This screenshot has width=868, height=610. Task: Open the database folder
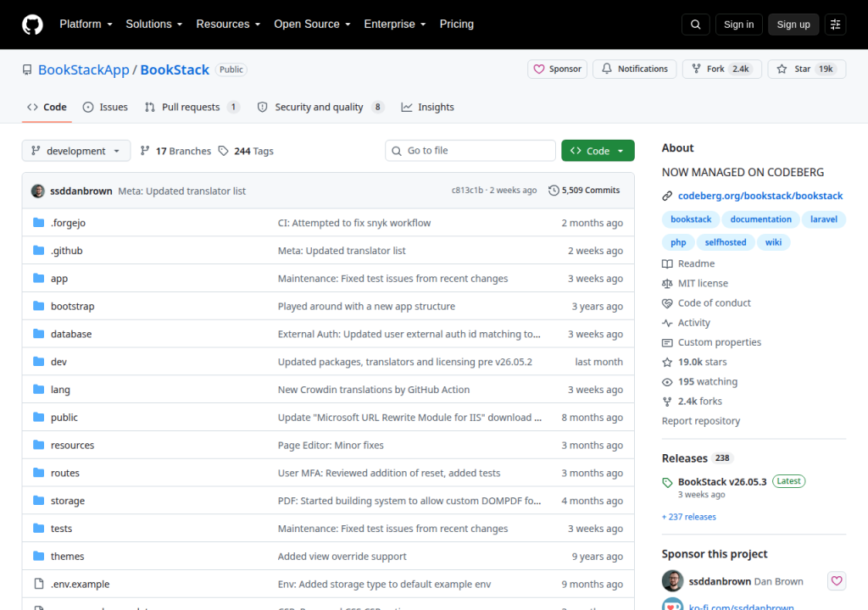[x=71, y=334]
